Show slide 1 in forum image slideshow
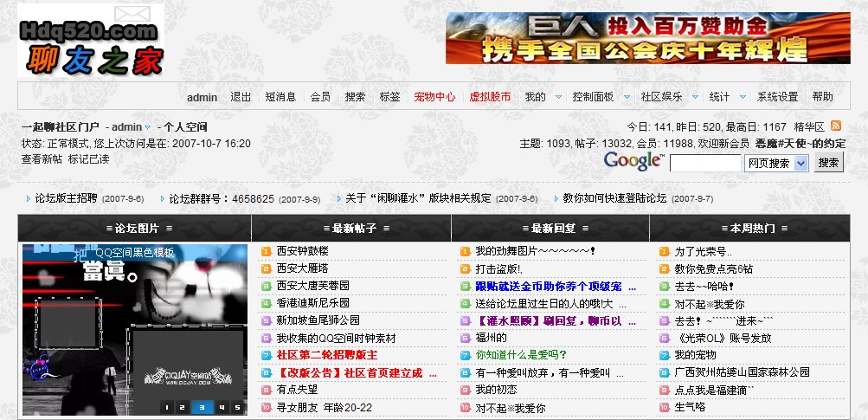This screenshot has width=868, height=420. click(x=167, y=408)
